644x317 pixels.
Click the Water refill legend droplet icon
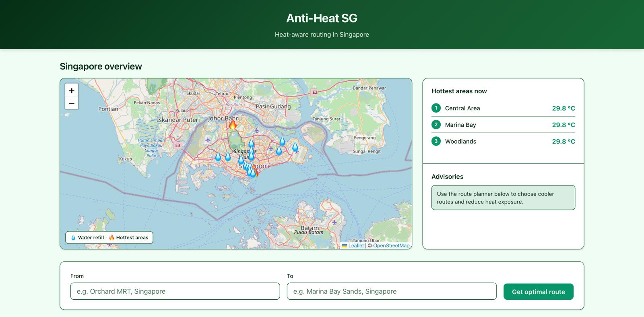pyautogui.click(x=73, y=238)
